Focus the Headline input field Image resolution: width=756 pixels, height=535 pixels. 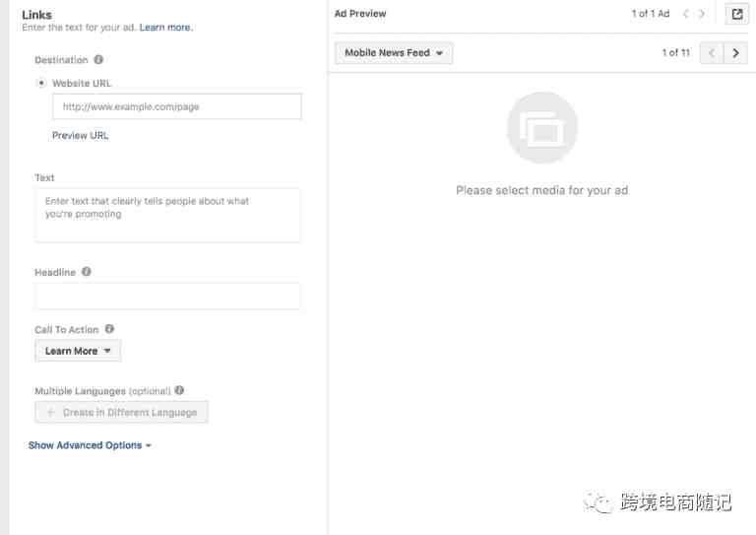tap(167, 297)
